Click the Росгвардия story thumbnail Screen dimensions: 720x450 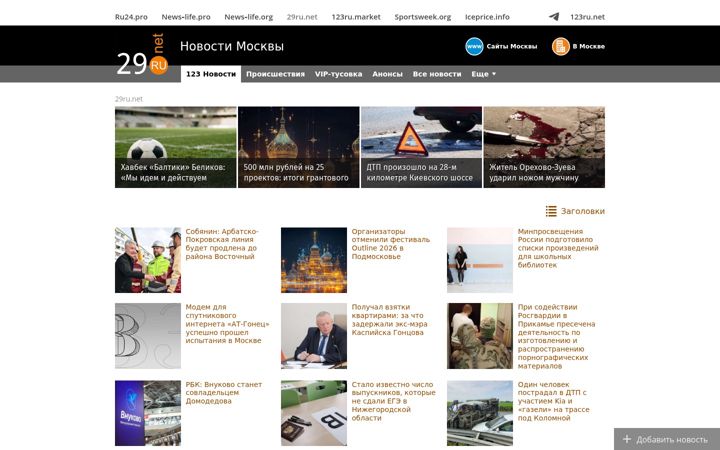(x=480, y=336)
